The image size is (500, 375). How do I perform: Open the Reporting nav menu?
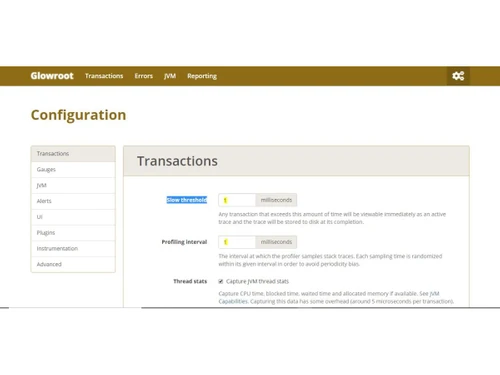pos(202,76)
